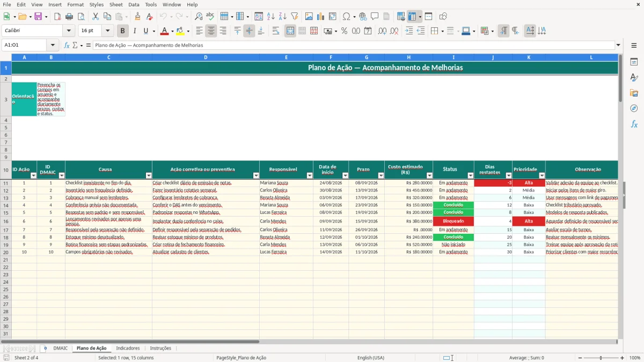The height and width of the screenshot is (362, 644).
Task: Click the Save document icon
Action: coord(38,17)
